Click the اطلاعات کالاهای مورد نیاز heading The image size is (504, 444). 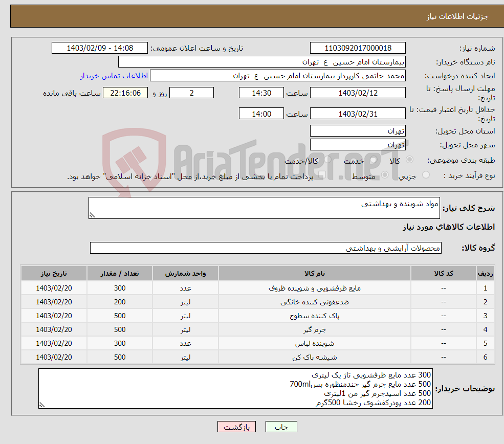(x=448, y=227)
